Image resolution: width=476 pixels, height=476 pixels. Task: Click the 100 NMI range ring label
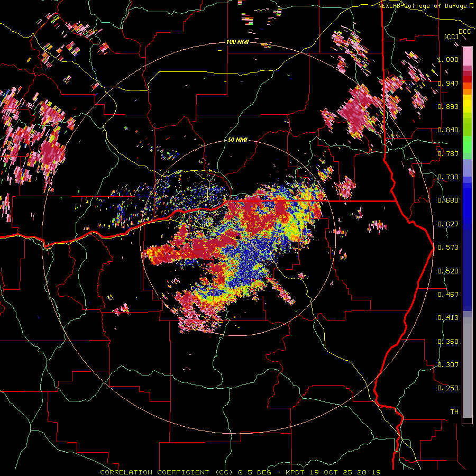[x=237, y=42]
